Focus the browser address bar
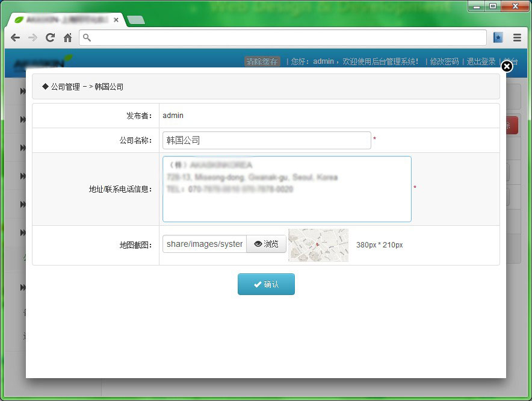The image size is (532, 401). pos(283,37)
